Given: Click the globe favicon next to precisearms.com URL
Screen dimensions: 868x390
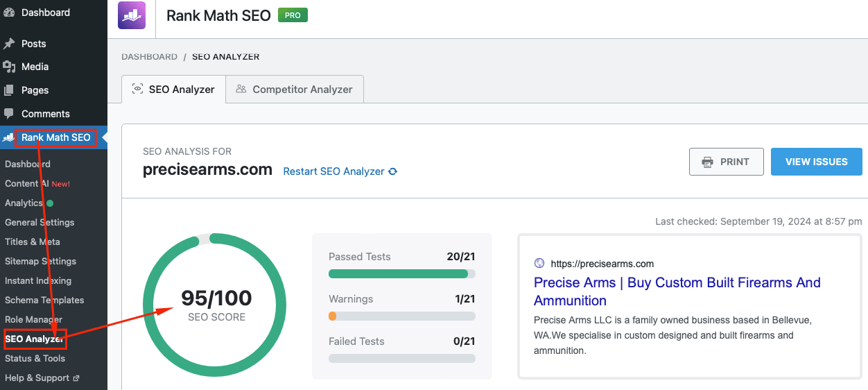Looking at the screenshot, I should 539,263.
